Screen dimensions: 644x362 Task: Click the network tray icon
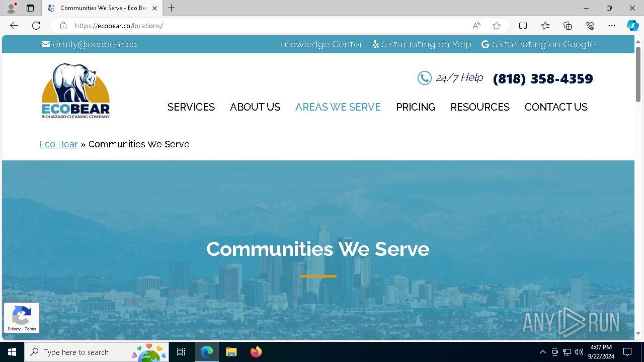[x=567, y=352]
